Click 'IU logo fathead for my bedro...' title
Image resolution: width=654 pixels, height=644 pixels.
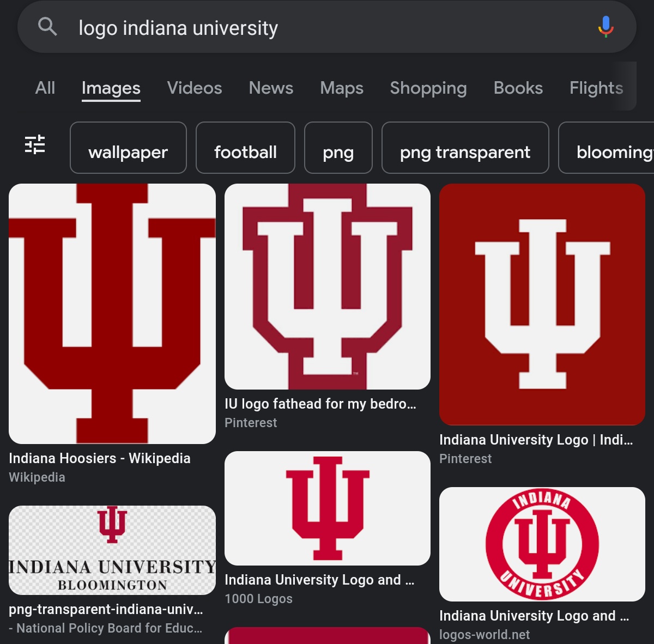click(320, 404)
